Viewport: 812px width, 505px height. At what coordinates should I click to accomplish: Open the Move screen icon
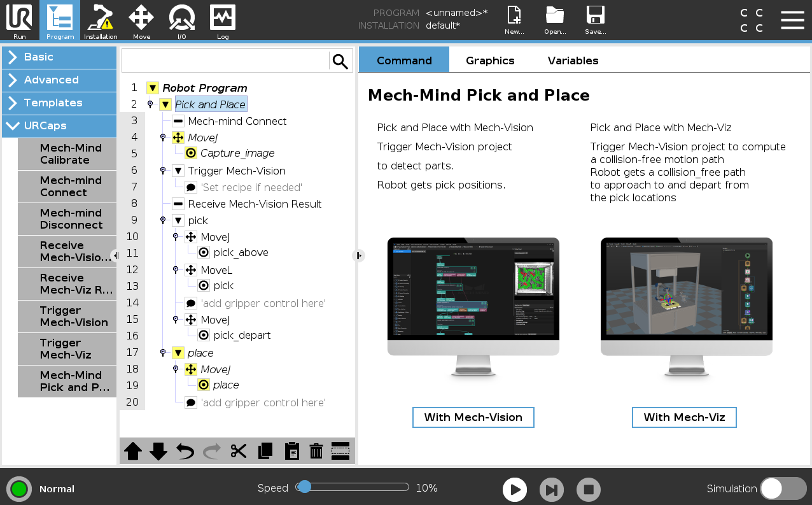pos(141,20)
